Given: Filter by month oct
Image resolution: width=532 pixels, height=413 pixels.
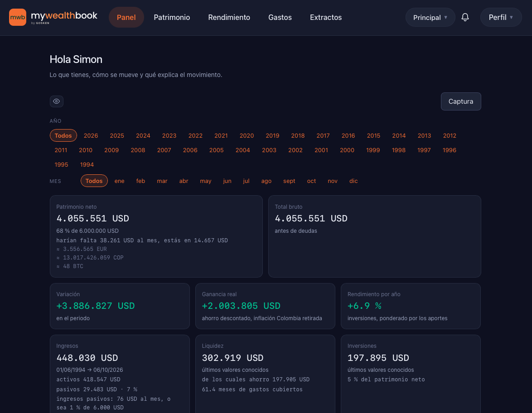Looking at the screenshot, I should point(311,181).
